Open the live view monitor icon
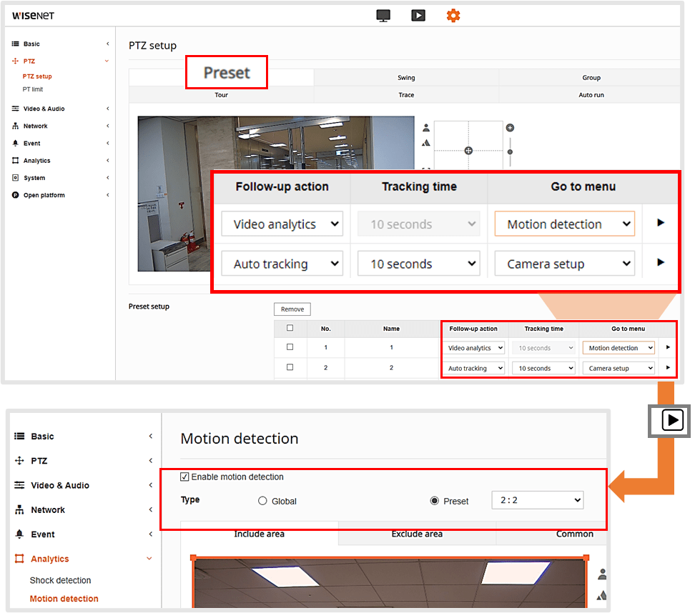The image size is (700, 613). 383,14
